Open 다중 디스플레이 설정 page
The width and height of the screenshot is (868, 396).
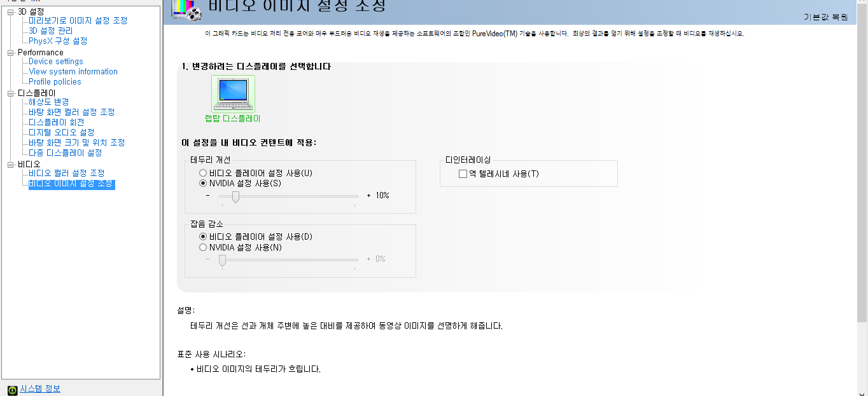click(x=65, y=153)
